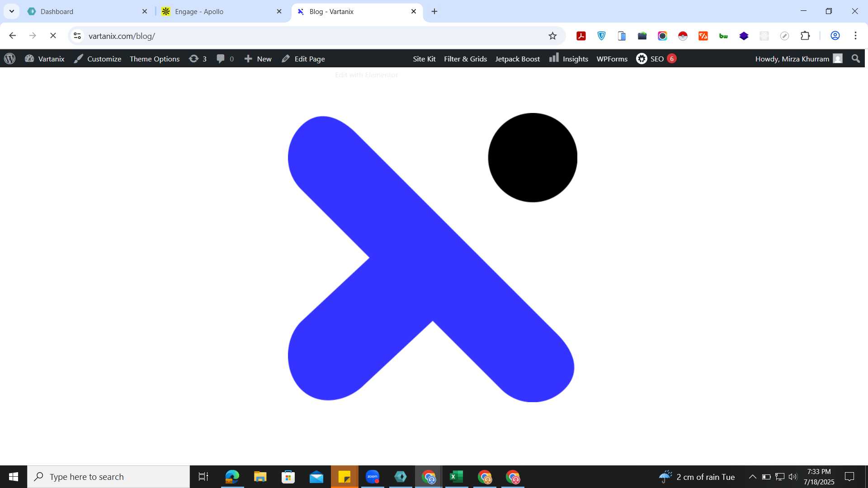
Task: Open the Chrome profile avatar
Action: (x=835, y=36)
